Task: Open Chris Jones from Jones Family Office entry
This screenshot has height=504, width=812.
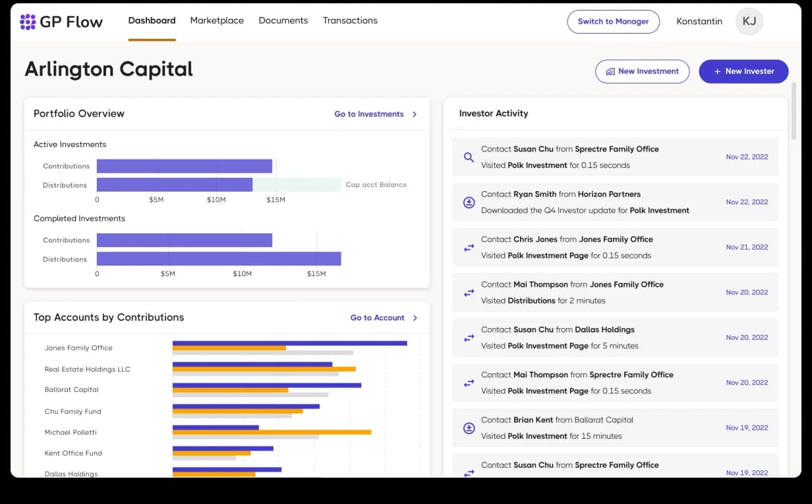Action: [615, 248]
